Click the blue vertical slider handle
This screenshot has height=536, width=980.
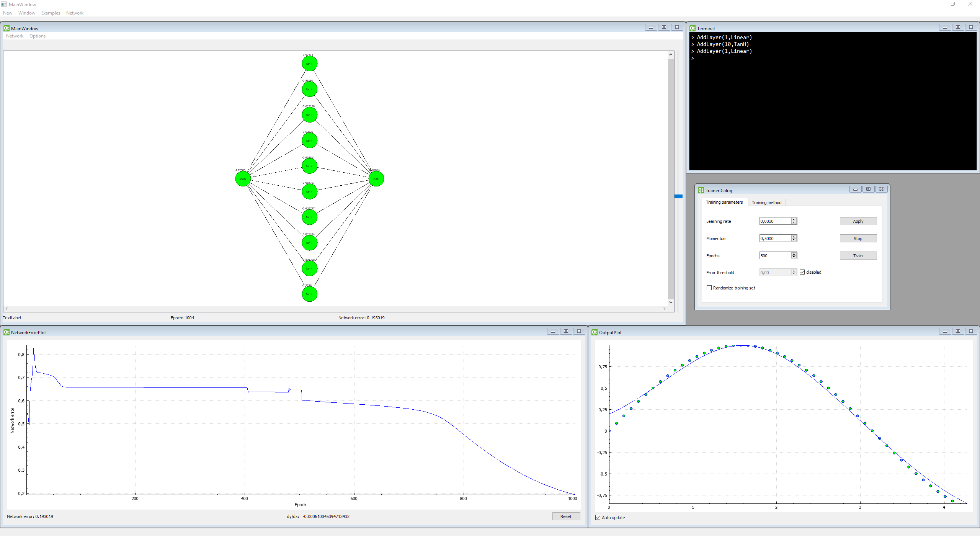[x=678, y=196]
